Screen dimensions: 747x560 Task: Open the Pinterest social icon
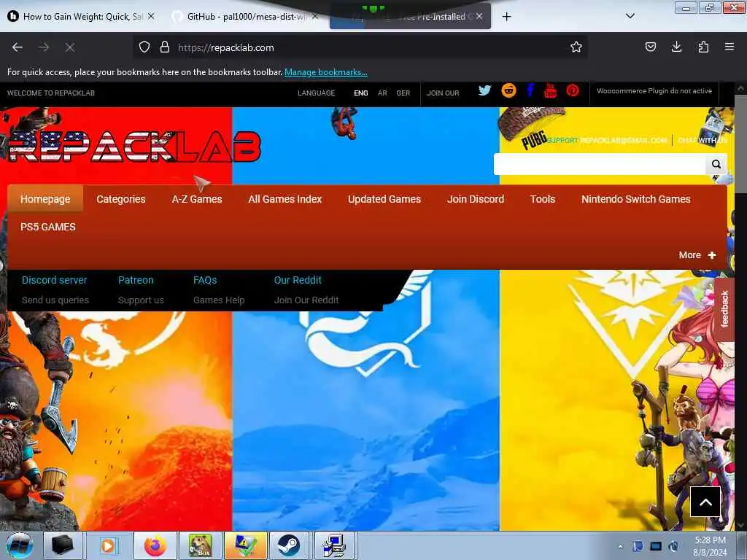tap(573, 90)
